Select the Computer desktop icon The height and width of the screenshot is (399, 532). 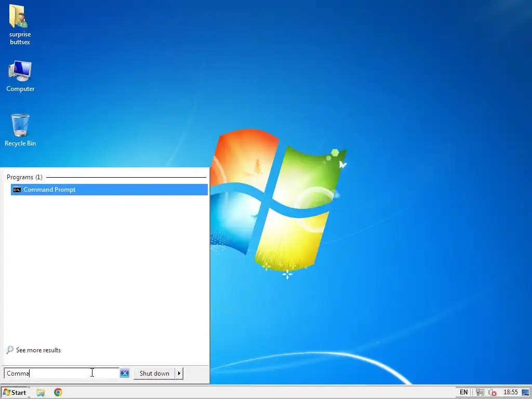point(20,76)
